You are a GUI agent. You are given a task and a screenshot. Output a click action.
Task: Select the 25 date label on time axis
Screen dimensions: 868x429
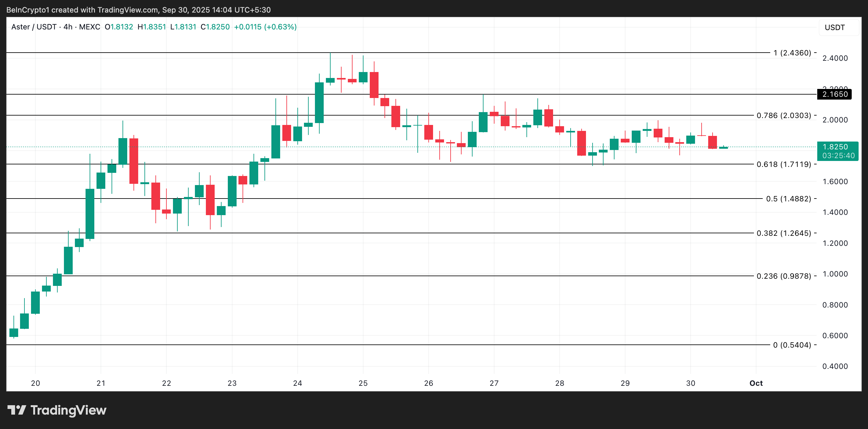pyautogui.click(x=363, y=383)
